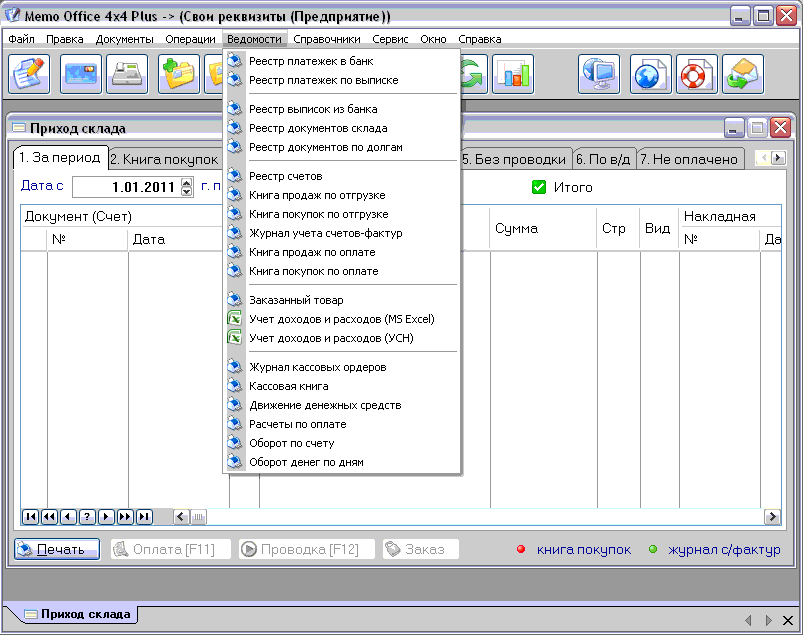This screenshot has height=635, width=803.
Task: Go to the last record
Action: click(144, 517)
